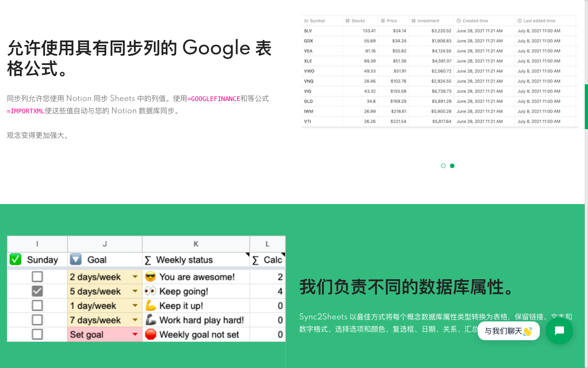Click the Investment column header
This screenshot has height=368, width=588.
[x=428, y=21]
